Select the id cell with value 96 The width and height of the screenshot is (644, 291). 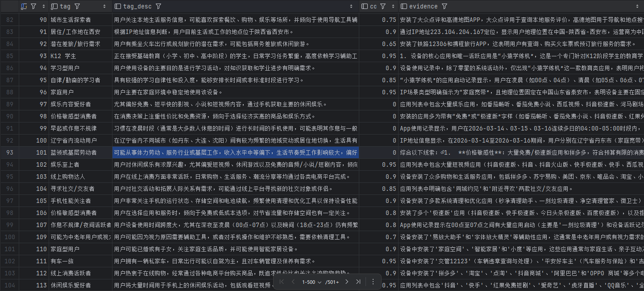point(34,92)
